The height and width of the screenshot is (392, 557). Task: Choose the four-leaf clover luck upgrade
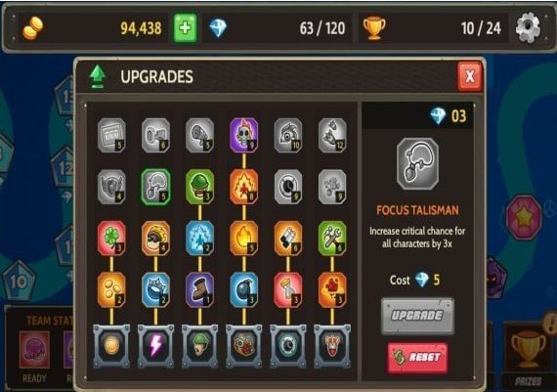(111, 239)
